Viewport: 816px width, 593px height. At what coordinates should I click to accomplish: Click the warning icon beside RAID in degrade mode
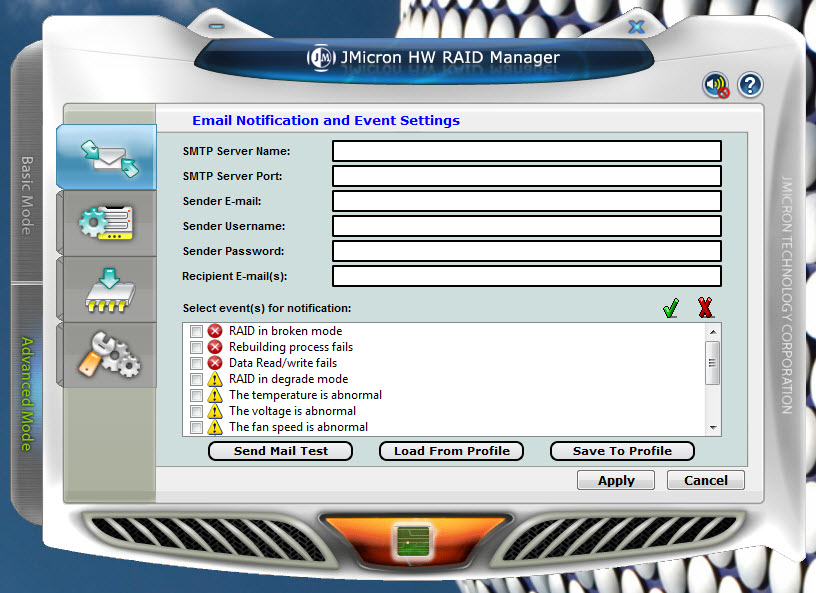(x=214, y=379)
